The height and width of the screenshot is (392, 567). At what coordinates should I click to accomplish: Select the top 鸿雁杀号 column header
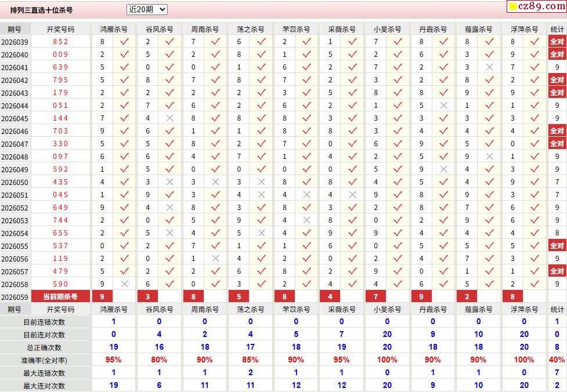click(114, 29)
